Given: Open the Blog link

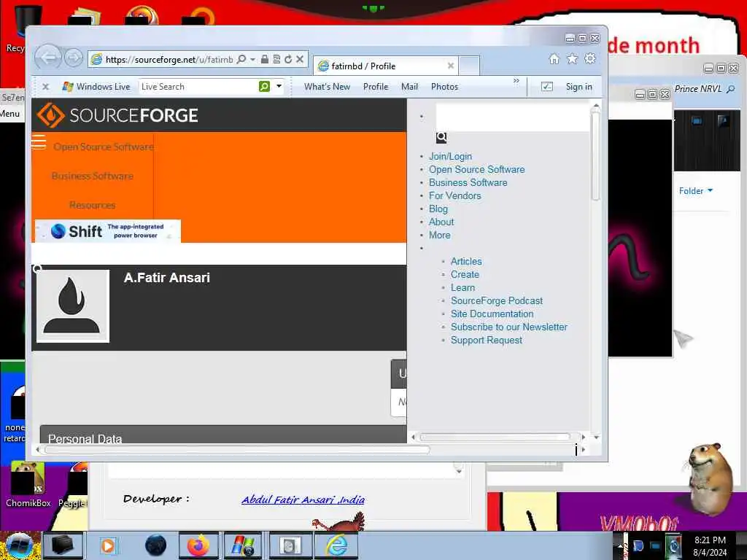Looking at the screenshot, I should coord(438,209).
